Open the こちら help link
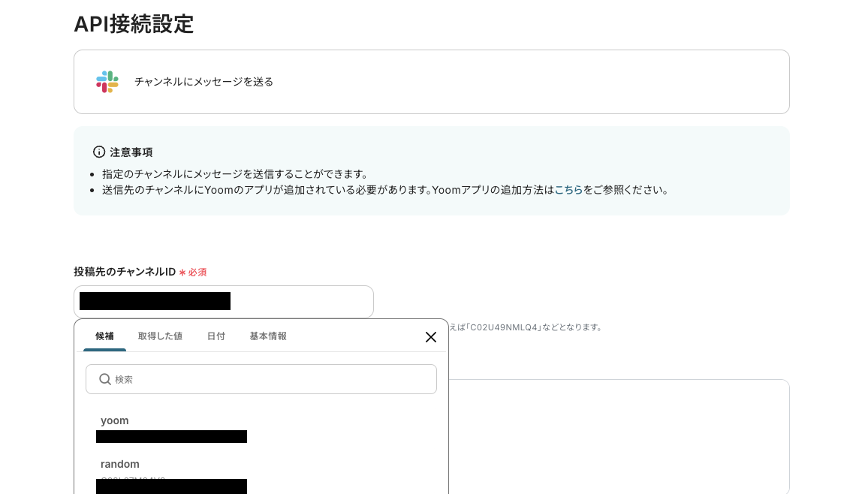Image resolution: width=868 pixels, height=494 pixels. [x=568, y=190]
